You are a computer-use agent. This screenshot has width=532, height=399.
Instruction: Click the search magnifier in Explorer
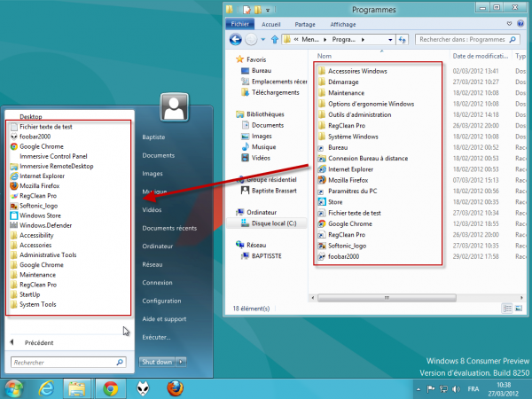coord(512,40)
